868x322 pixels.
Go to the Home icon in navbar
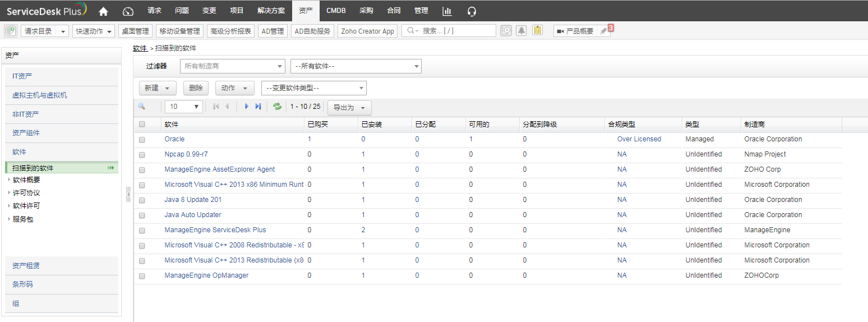tap(103, 11)
